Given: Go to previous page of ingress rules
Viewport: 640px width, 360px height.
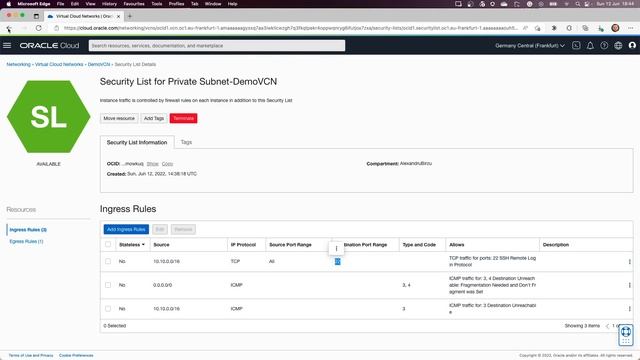Looking at the screenshot, I should (607, 326).
